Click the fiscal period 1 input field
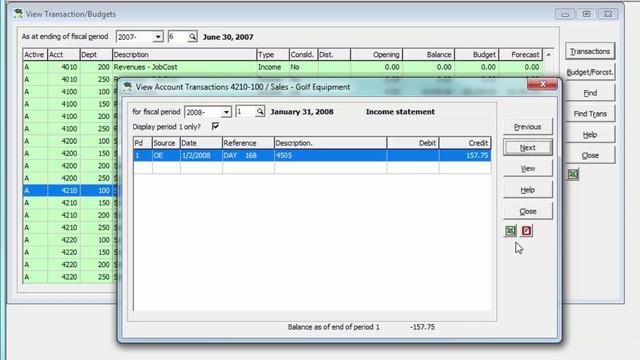This screenshot has width=640, height=360. click(x=246, y=111)
